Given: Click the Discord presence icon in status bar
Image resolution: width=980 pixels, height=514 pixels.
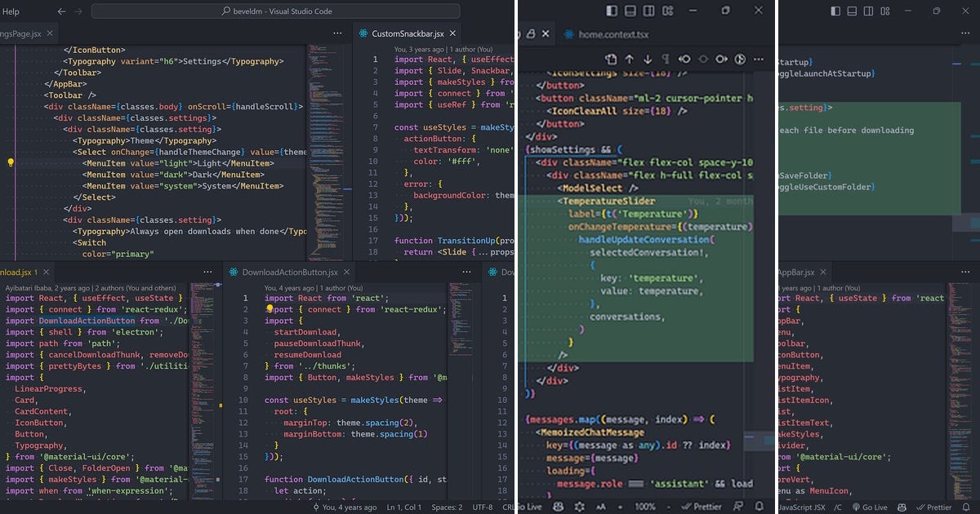Looking at the screenshot, I should pyautogui.click(x=557, y=507).
